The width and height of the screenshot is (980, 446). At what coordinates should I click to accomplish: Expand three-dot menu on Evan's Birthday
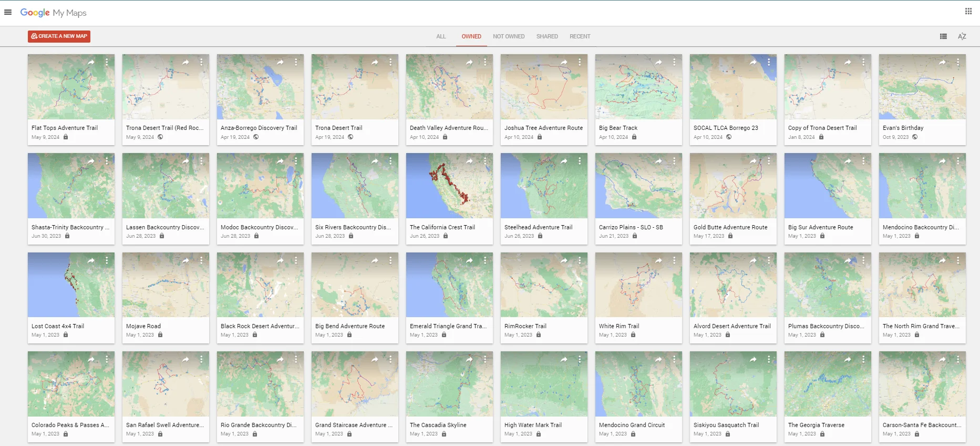coord(958,63)
